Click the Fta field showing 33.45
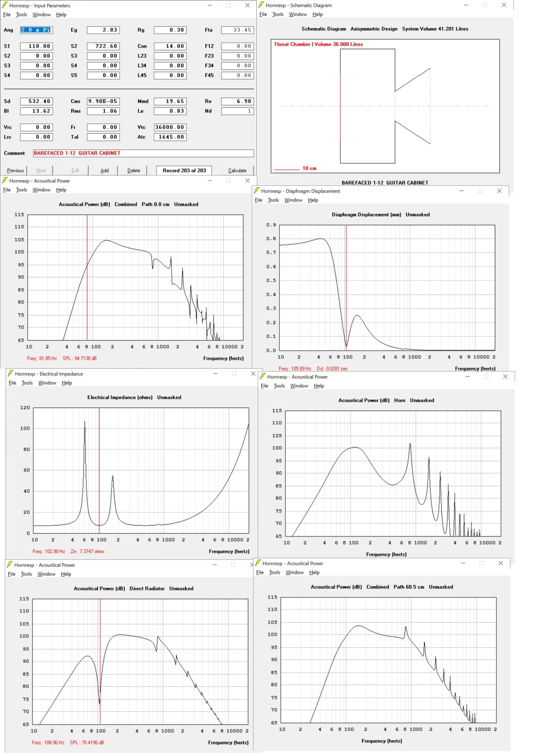The width and height of the screenshot is (539, 756). click(x=238, y=30)
